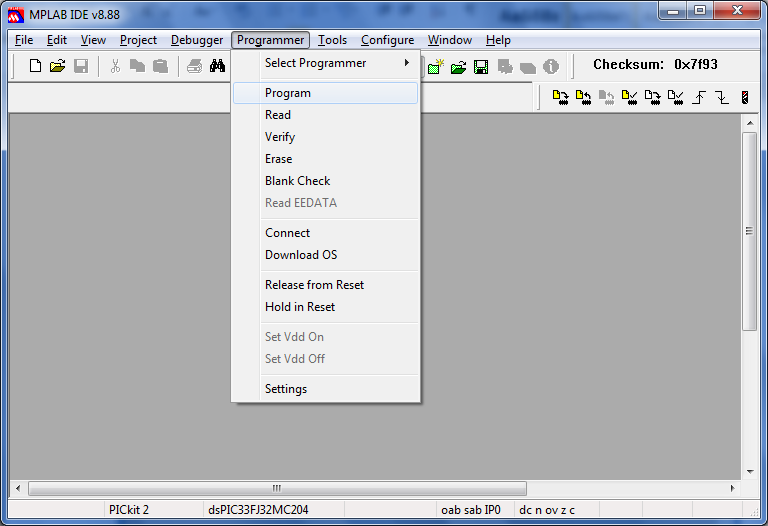Click the Open Project green folder icon
This screenshot has width=768, height=526.
pos(458,67)
